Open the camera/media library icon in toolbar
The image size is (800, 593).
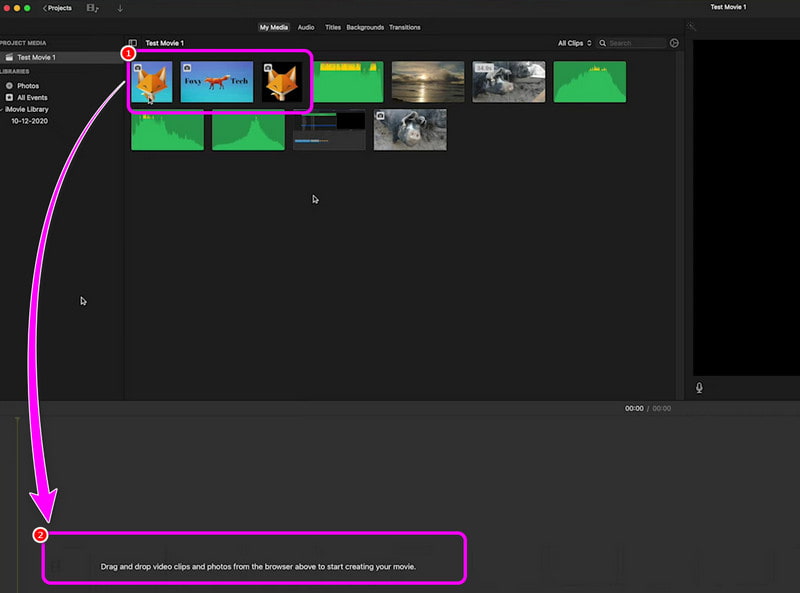(91, 8)
